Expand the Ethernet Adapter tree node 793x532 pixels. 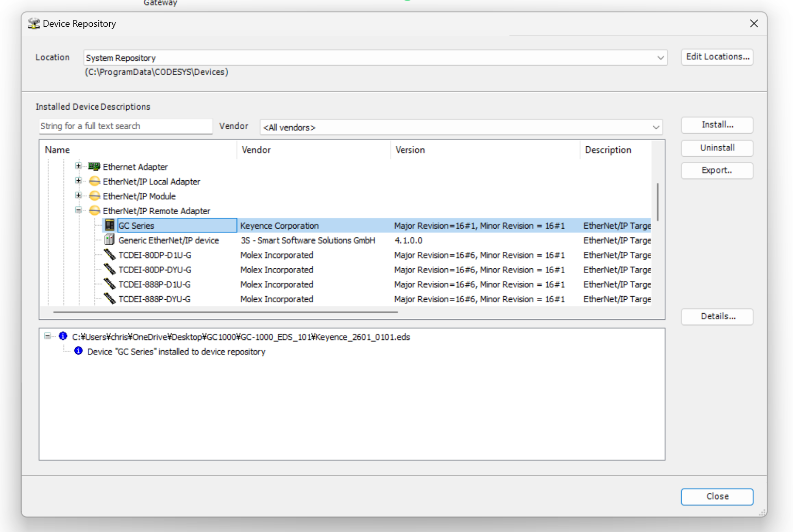[x=78, y=166]
